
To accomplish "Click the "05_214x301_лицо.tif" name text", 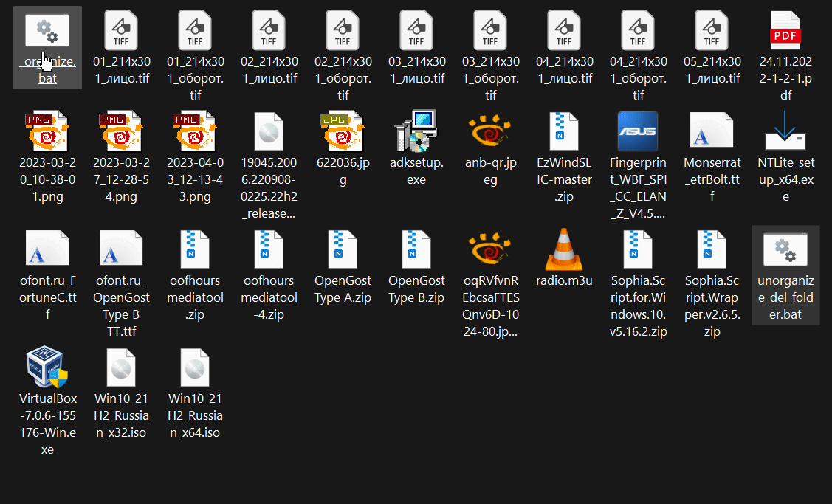I will click(x=711, y=69).
